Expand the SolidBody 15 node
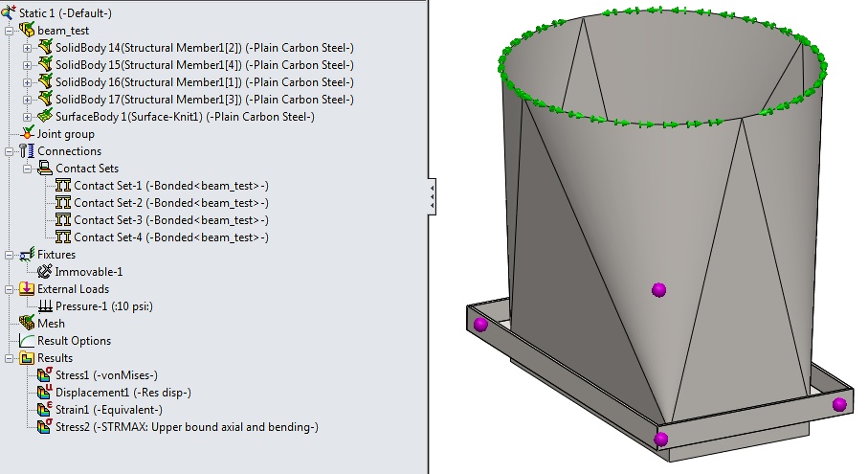 click(x=27, y=65)
